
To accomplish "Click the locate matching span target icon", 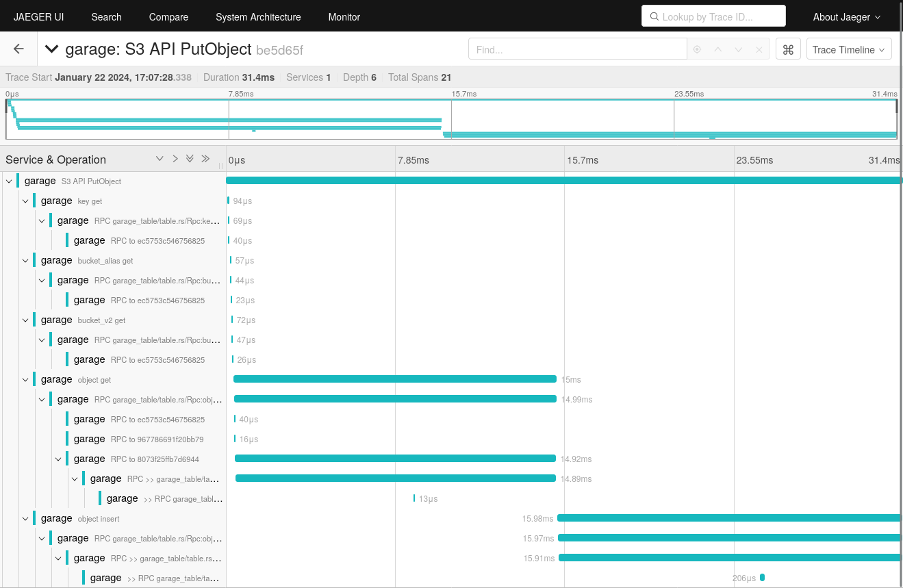I will pos(697,49).
